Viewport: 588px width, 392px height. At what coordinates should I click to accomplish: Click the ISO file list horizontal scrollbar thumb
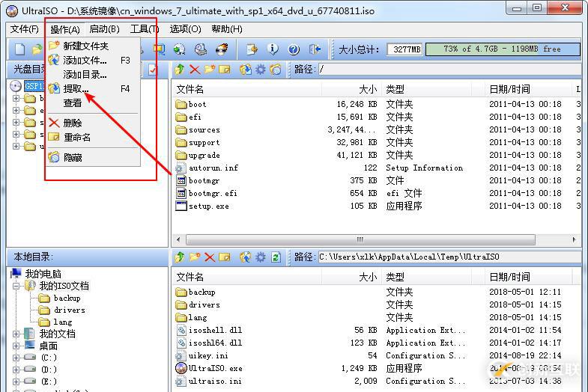click(360, 239)
